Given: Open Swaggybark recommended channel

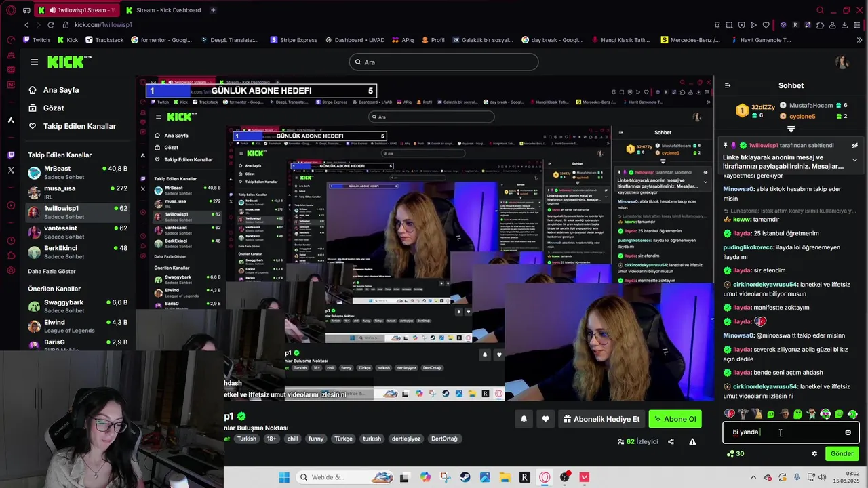Looking at the screenshot, I should click(77, 306).
